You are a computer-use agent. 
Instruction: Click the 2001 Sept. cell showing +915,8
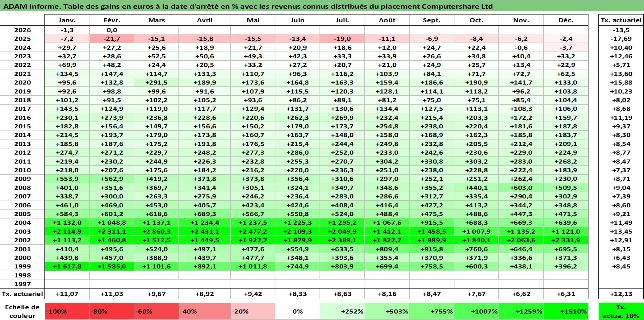click(432, 249)
